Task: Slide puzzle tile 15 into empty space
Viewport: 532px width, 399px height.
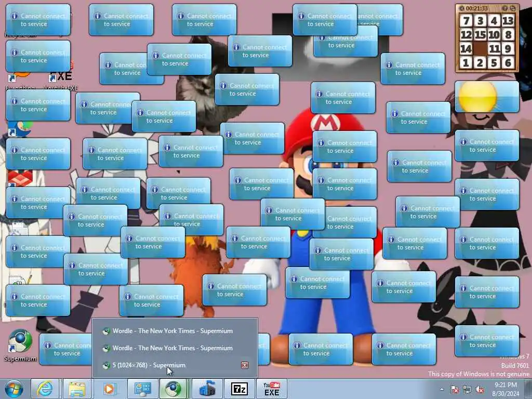Action: tap(480, 35)
